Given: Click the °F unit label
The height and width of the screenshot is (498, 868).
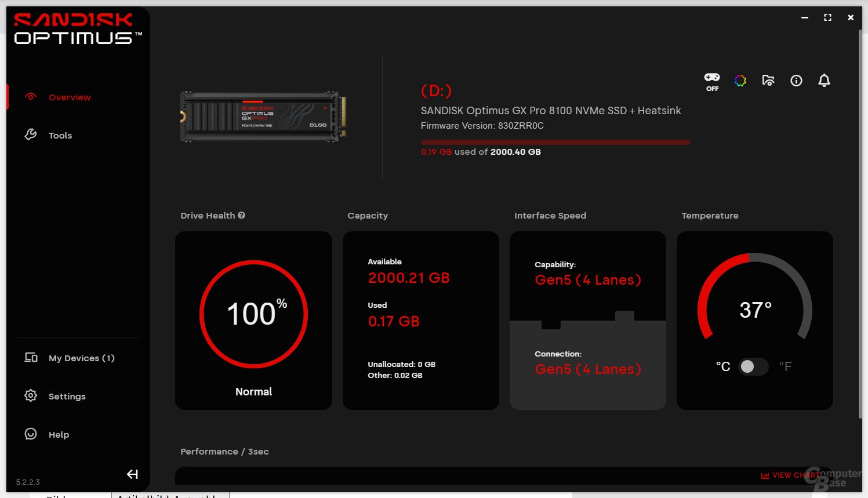Looking at the screenshot, I should pyautogui.click(x=786, y=366).
